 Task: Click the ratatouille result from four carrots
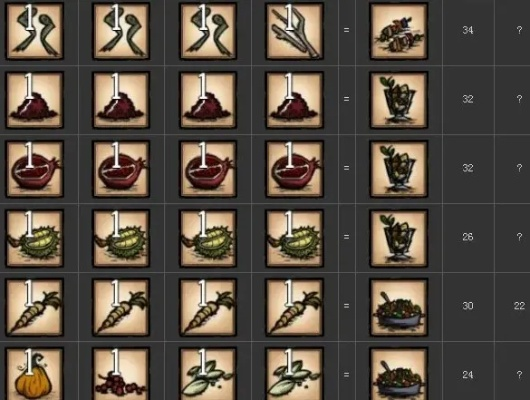point(399,307)
